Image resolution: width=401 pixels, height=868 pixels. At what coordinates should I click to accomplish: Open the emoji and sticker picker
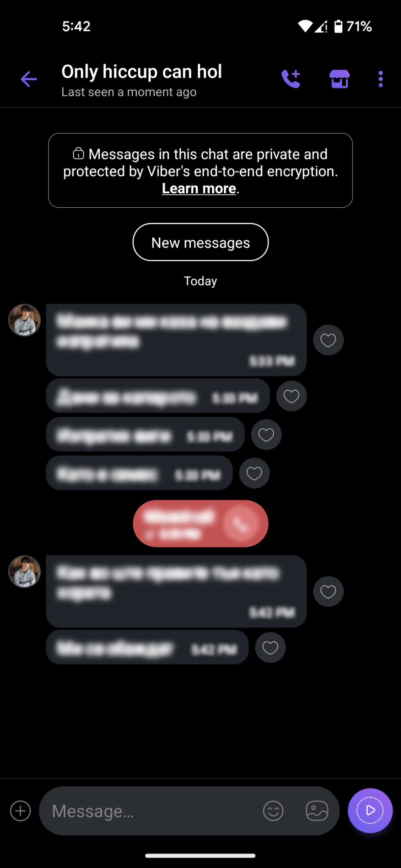click(x=273, y=811)
